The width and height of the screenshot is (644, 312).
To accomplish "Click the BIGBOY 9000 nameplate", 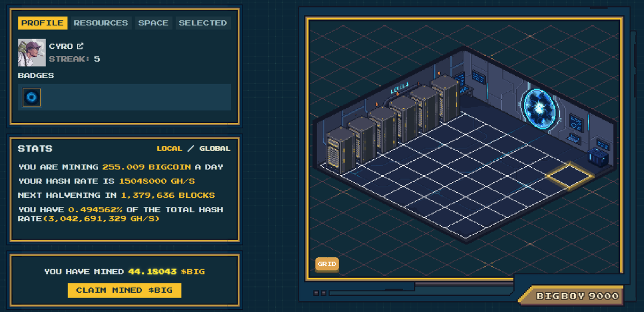I will point(577,296).
